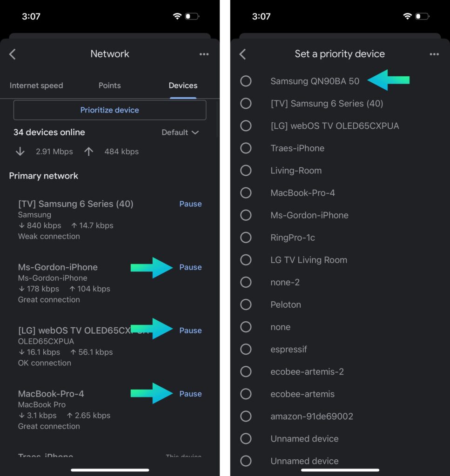Tap the battery icon on right phone
The image size is (450, 476).
[423, 16]
